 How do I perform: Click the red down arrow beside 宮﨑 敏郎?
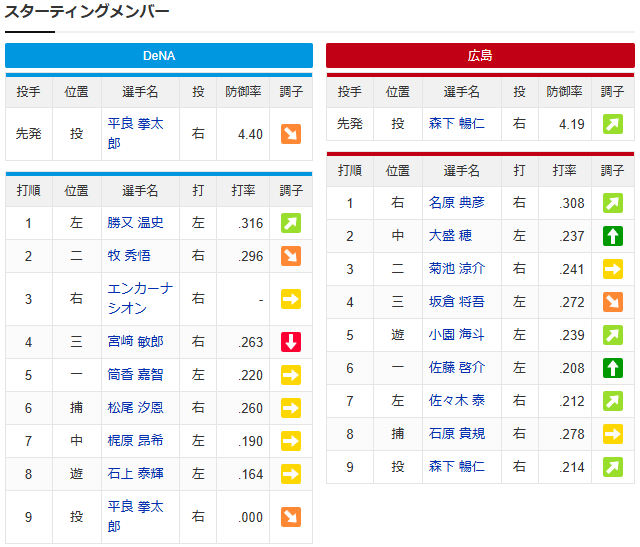291,342
